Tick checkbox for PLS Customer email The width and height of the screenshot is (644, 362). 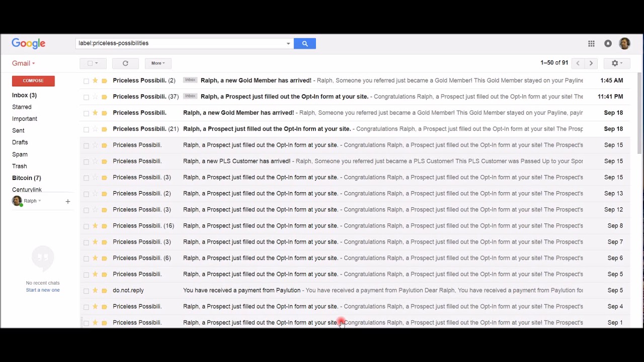(x=86, y=161)
